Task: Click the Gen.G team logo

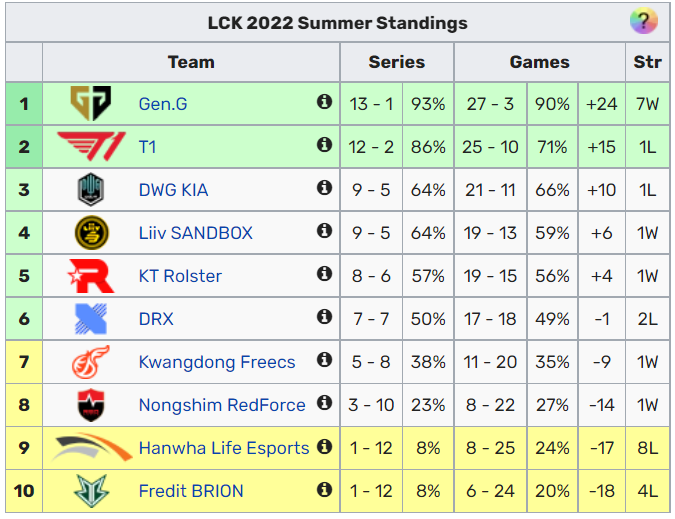Action: pos(91,103)
